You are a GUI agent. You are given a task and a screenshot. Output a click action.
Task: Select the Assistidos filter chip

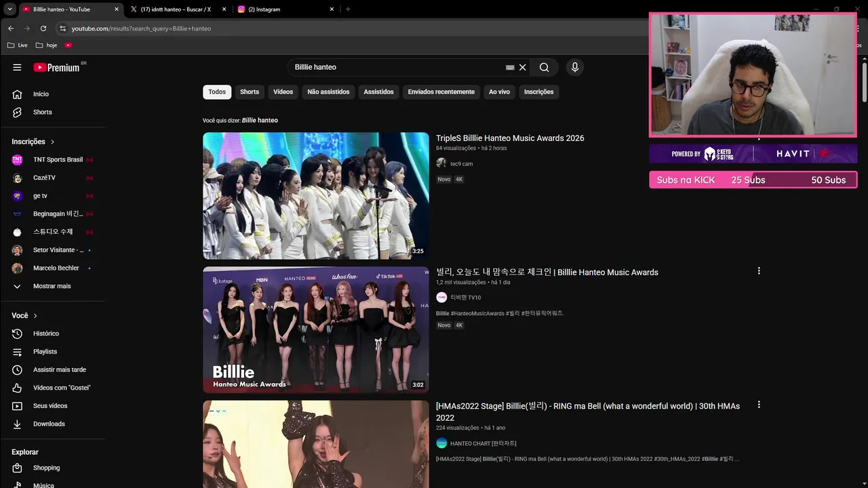coord(378,91)
